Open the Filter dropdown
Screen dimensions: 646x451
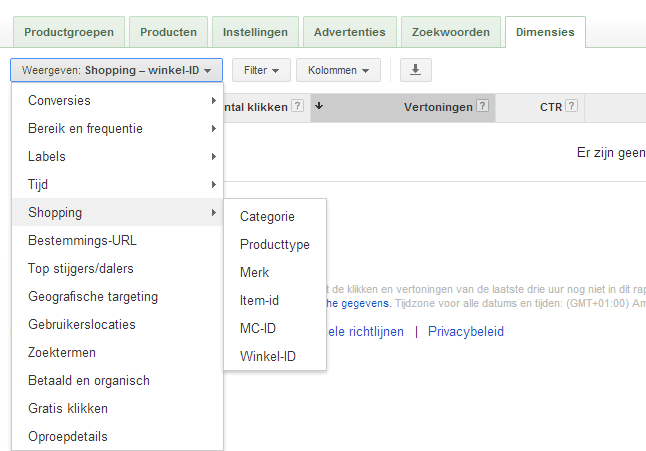tap(261, 70)
